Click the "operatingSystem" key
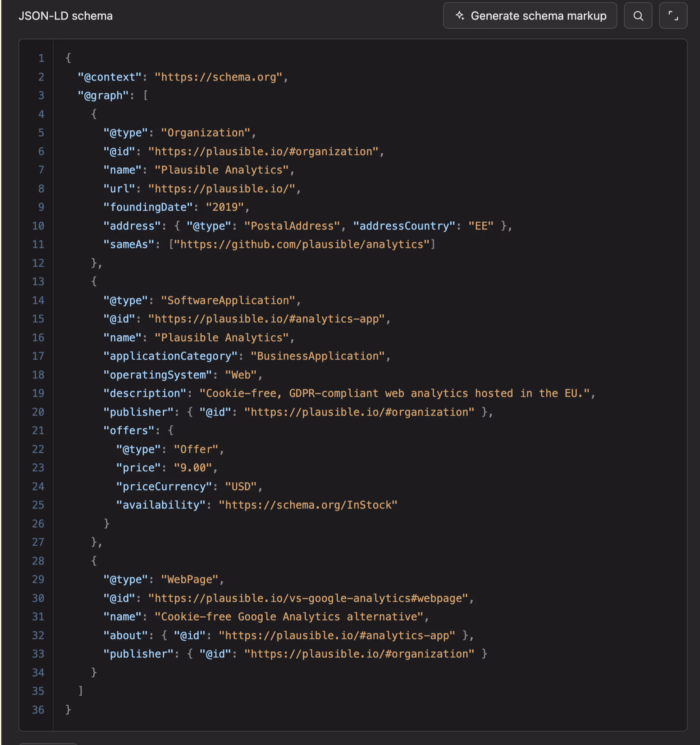Image resolution: width=700 pixels, height=745 pixels. pos(158,375)
